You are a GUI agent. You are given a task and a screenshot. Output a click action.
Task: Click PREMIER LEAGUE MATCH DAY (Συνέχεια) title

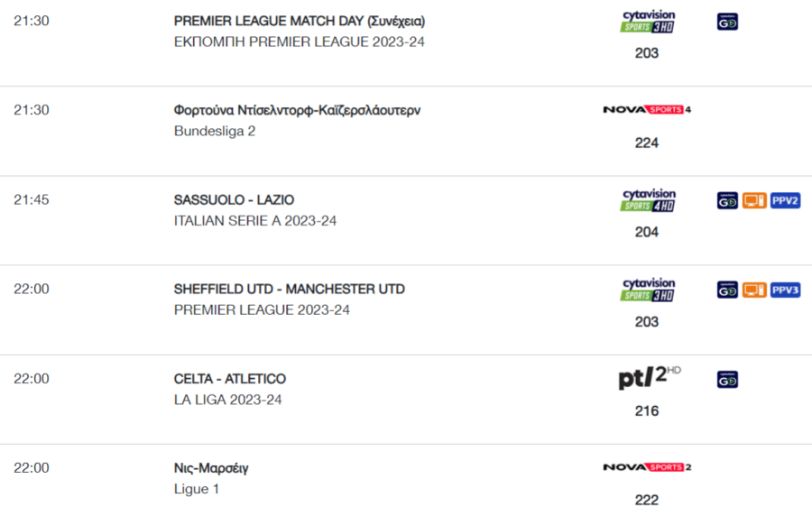(x=300, y=22)
